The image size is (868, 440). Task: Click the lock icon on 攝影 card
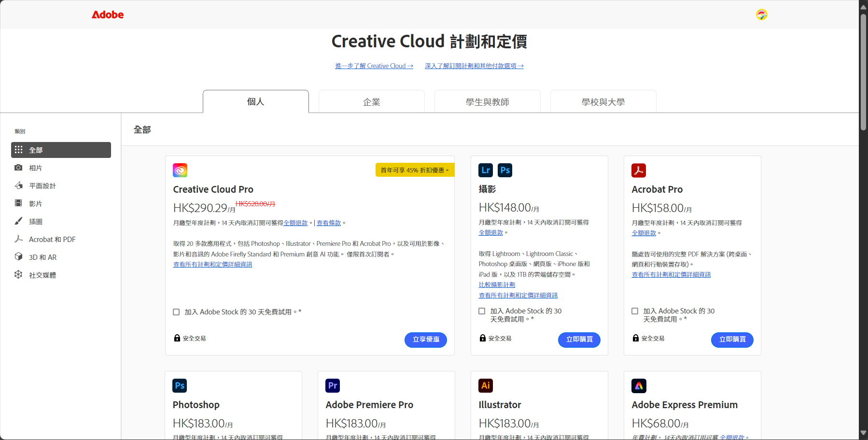point(483,338)
